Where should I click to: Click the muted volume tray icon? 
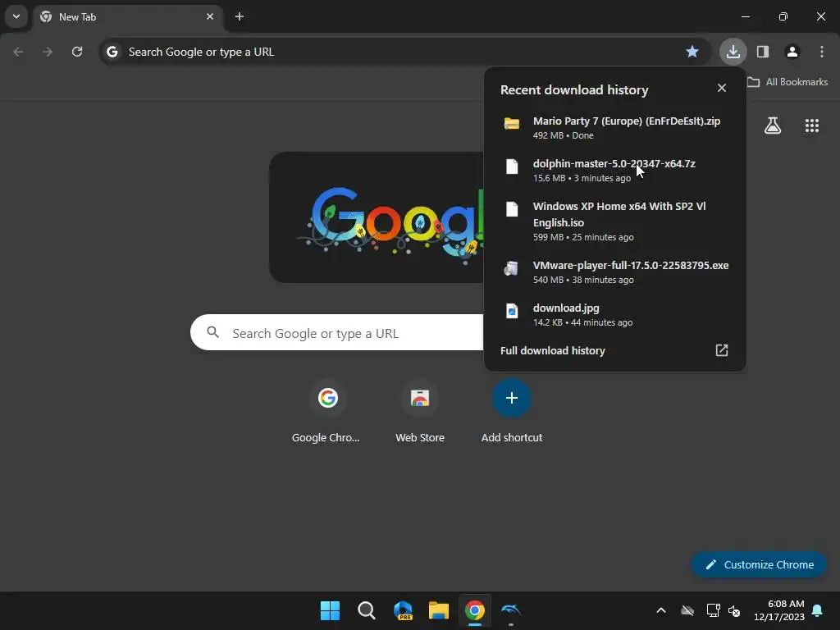pyautogui.click(x=734, y=610)
